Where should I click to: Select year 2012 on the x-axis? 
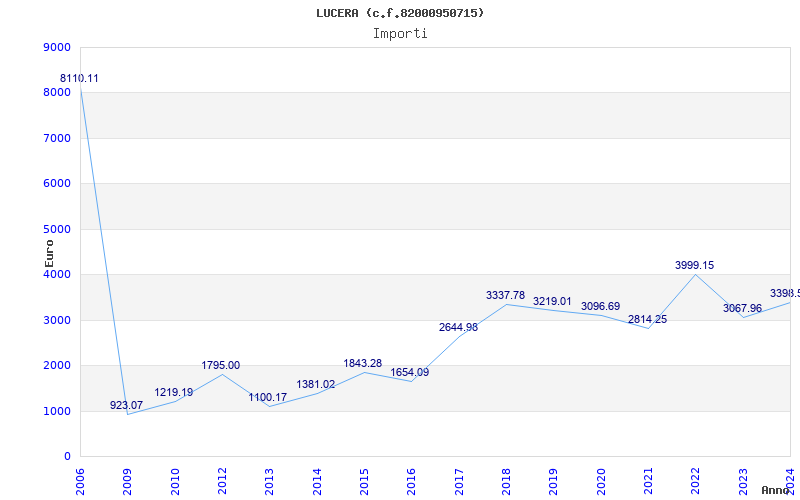pos(222,482)
